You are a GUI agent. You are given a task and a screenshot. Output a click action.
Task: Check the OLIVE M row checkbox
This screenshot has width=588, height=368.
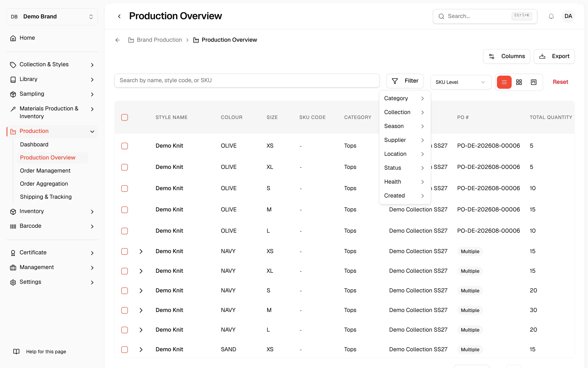(x=124, y=210)
